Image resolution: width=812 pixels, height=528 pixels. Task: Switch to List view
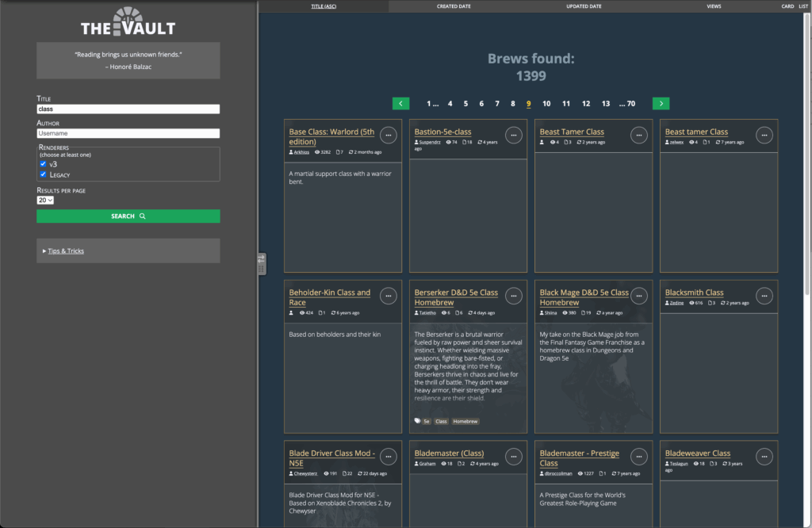(803, 6)
